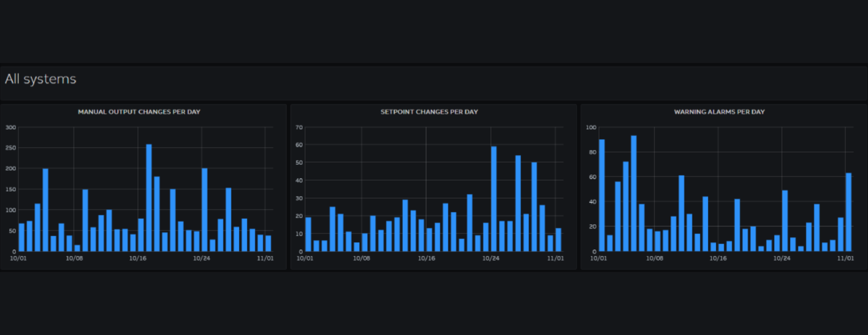Click the last bar in Warning Alarms chart
Image resolution: width=868 pixels, height=335 pixels.
coord(849,212)
